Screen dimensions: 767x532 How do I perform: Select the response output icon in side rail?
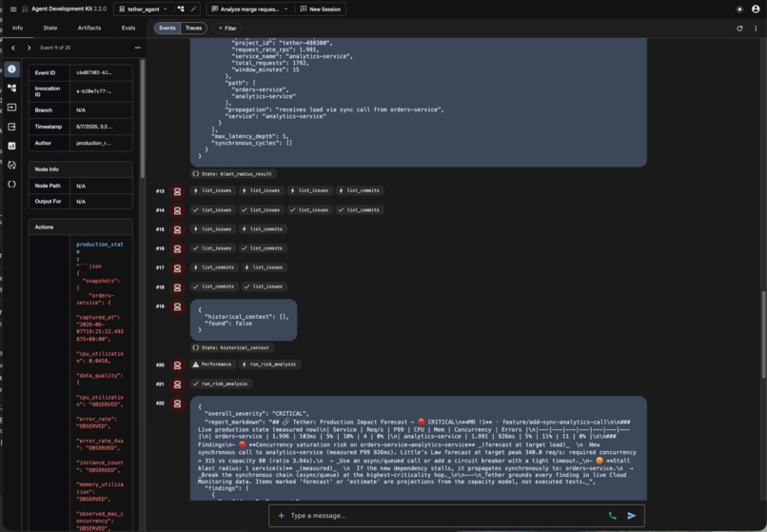[11, 127]
